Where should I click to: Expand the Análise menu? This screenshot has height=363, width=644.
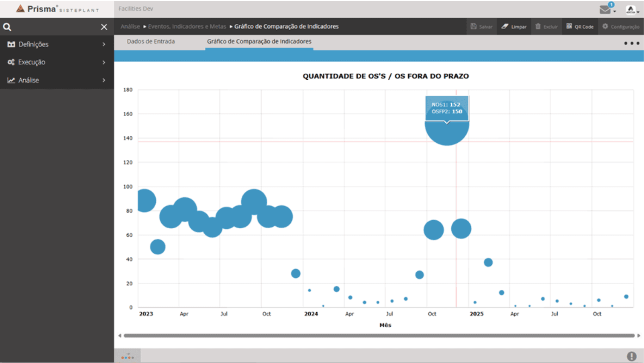(x=56, y=80)
